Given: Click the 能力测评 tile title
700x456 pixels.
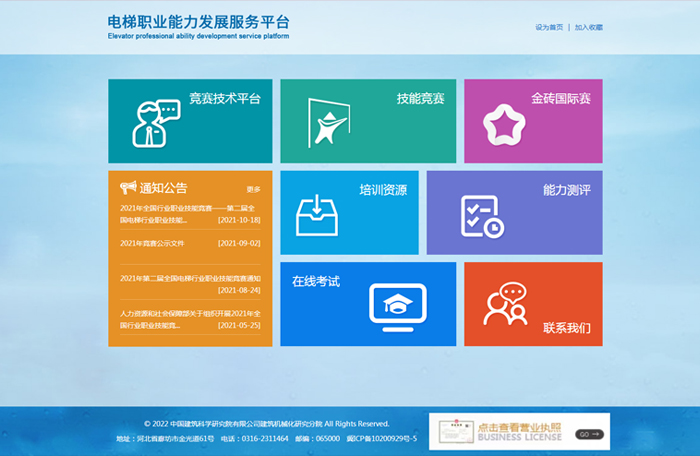Looking at the screenshot, I should tap(567, 190).
